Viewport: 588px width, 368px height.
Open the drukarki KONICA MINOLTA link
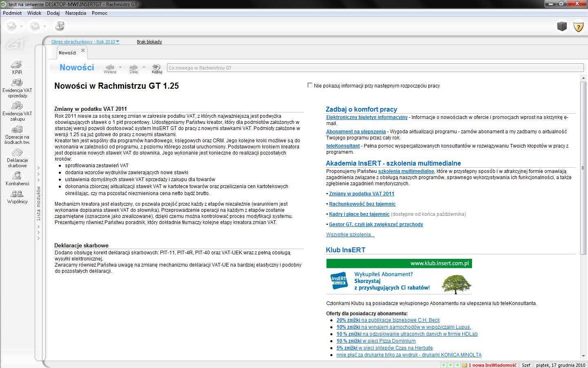[x=409, y=355]
